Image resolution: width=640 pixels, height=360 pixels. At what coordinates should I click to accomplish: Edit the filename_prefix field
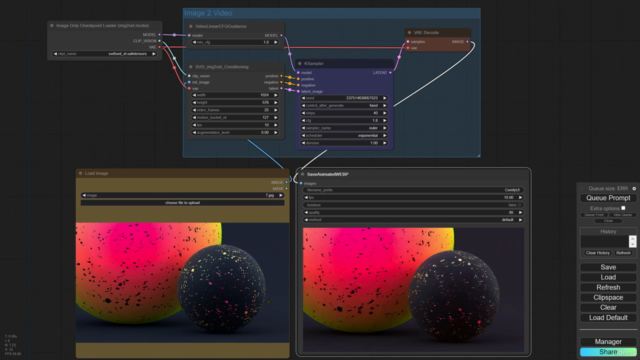(x=413, y=190)
